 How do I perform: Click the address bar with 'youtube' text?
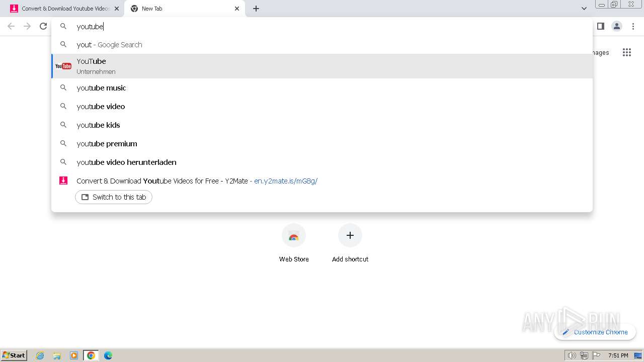(x=322, y=26)
